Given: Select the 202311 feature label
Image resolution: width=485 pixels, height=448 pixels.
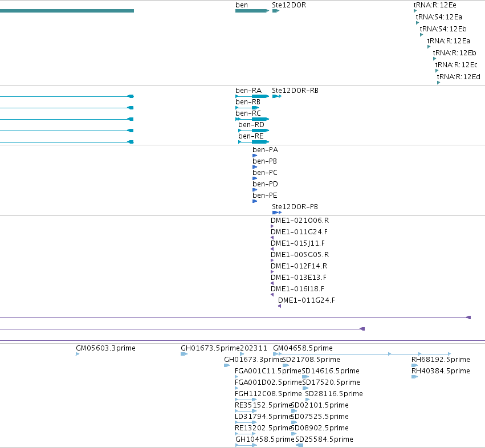Looking at the screenshot, I should (x=254, y=348).
